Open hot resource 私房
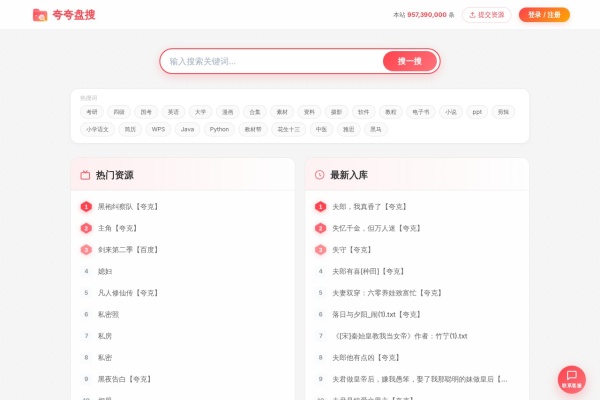The width and height of the screenshot is (600, 400). (x=105, y=336)
